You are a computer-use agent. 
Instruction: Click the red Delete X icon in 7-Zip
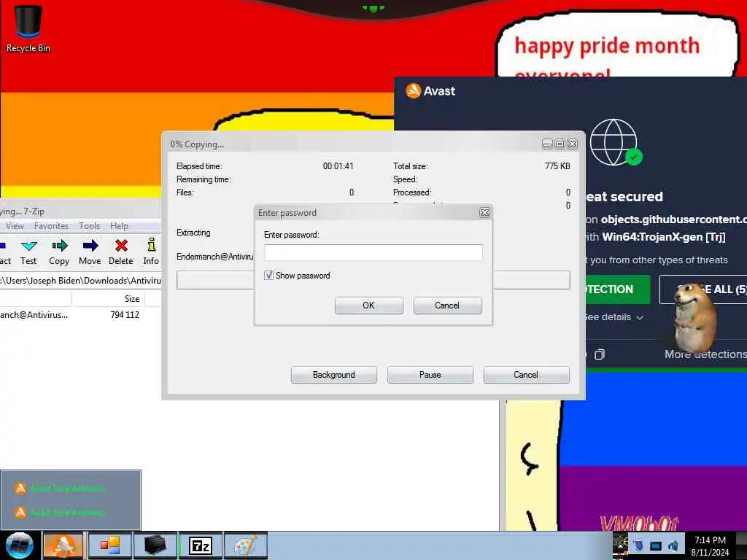pyautogui.click(x=121, y=246)
